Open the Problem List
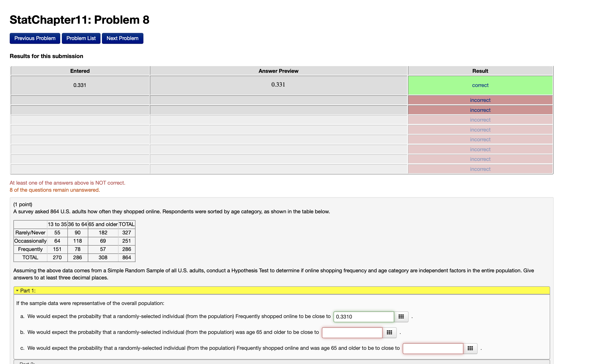The height and width of the screenshot is (364, 594). 81,38
